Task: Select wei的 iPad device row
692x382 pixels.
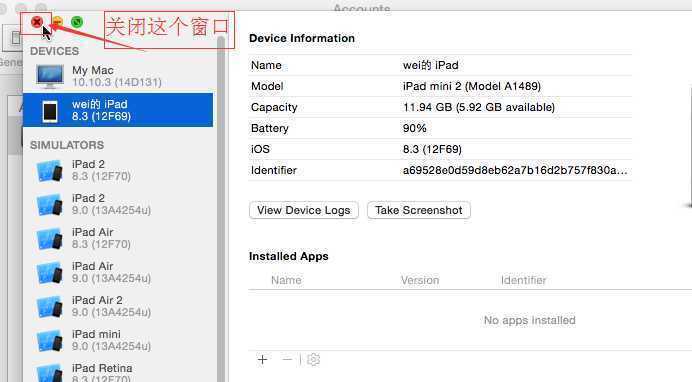Action: [118, 110]
